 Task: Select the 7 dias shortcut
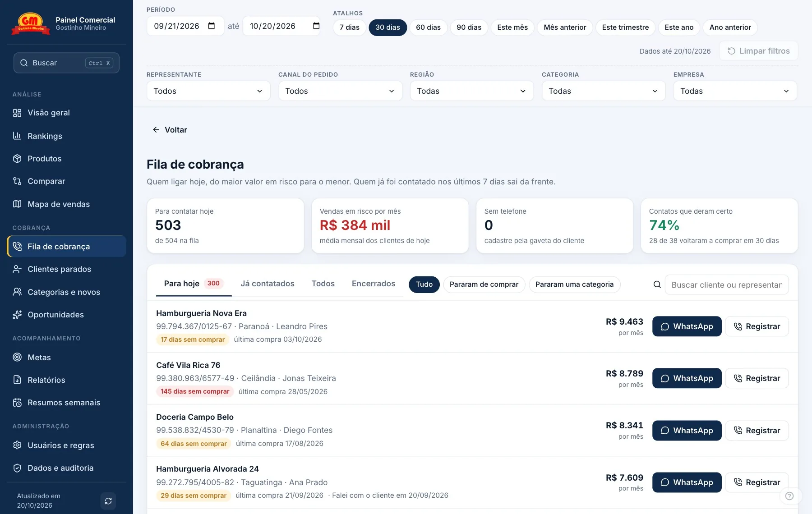(350, 28)
